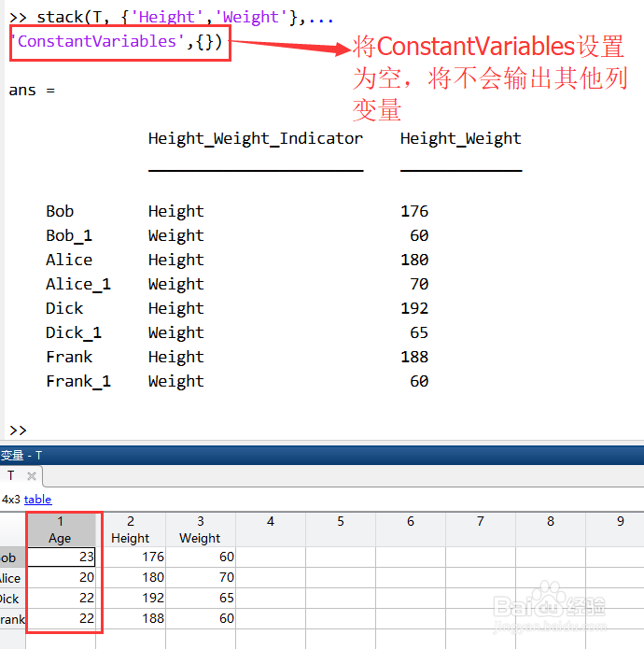
Task: Select empty column 8 header
Action: tap(550, 529)
